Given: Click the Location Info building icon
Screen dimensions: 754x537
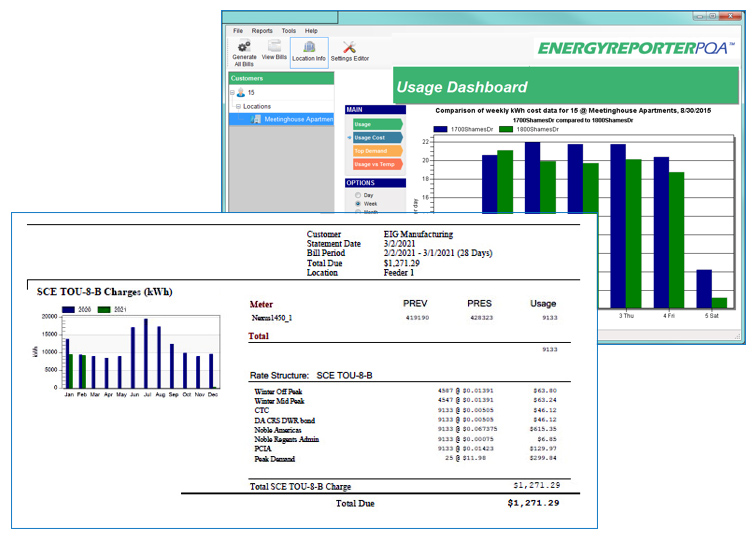Looking at the screenshot, I should tap(309, 47).
